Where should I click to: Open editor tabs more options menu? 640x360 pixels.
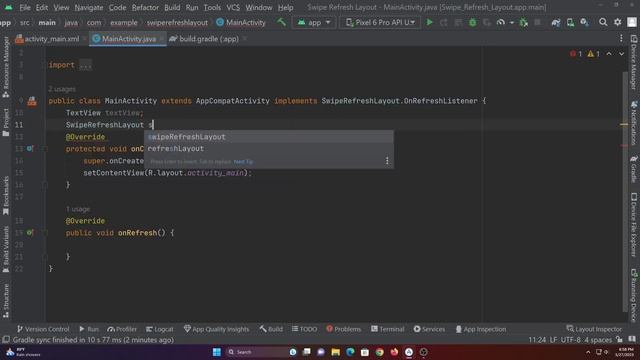(x=621, y=38)
